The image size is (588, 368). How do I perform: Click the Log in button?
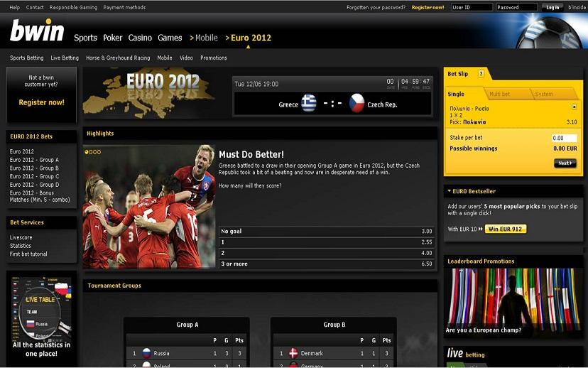(552, 7)
